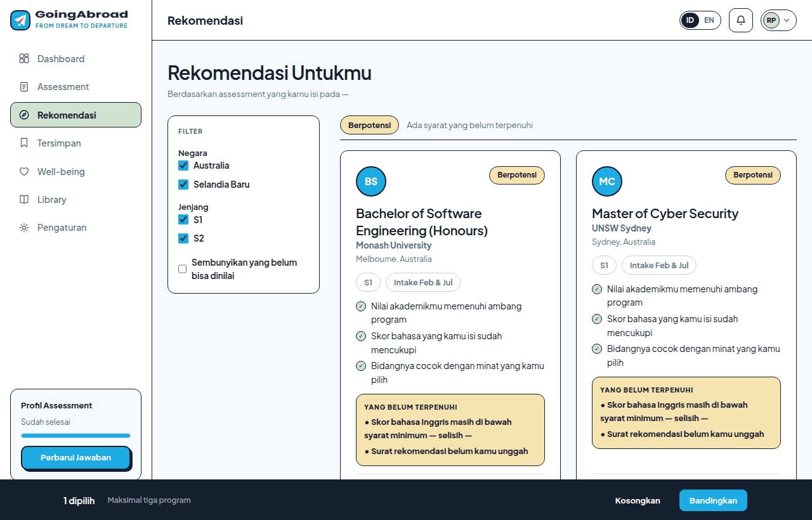The width and height of the screenshot is (812, 520).
Task: Click the BS avatar on Monash card
Action: [x=371, y=181]
